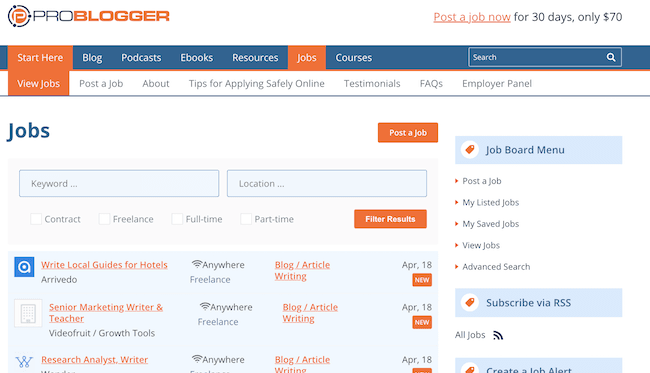Screen dimensions: 650x373
Task: Click the search magnifier icon
Action: coord(611,57)
